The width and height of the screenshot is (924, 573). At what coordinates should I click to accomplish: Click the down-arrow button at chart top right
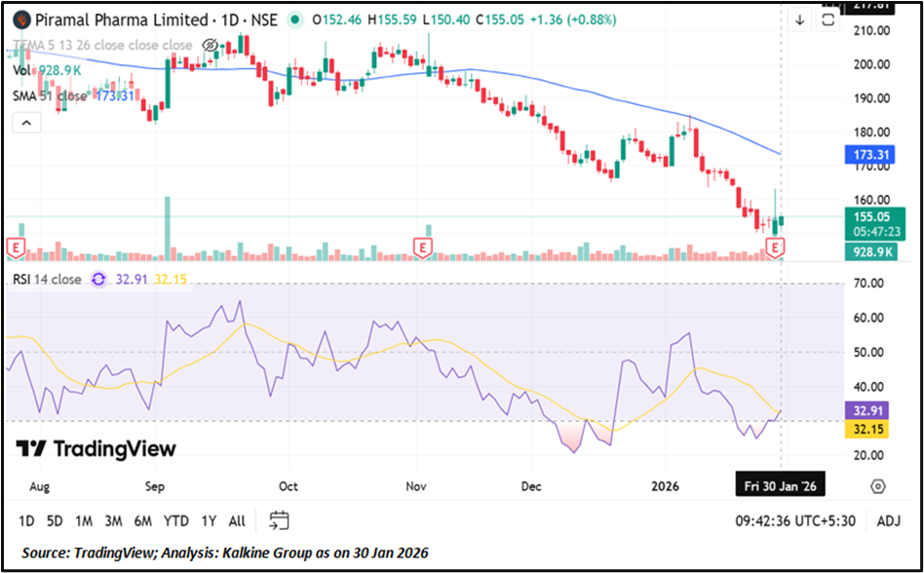coord(800,19)
